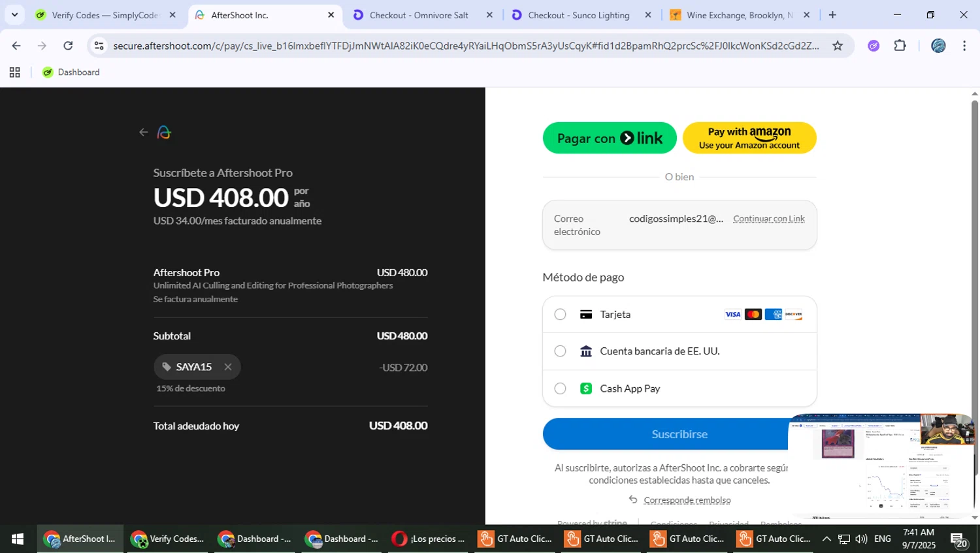Screen dimensions: 980x553
Task: Open the notification center icon
Action: pyautogui.click(x=959, y=540)
